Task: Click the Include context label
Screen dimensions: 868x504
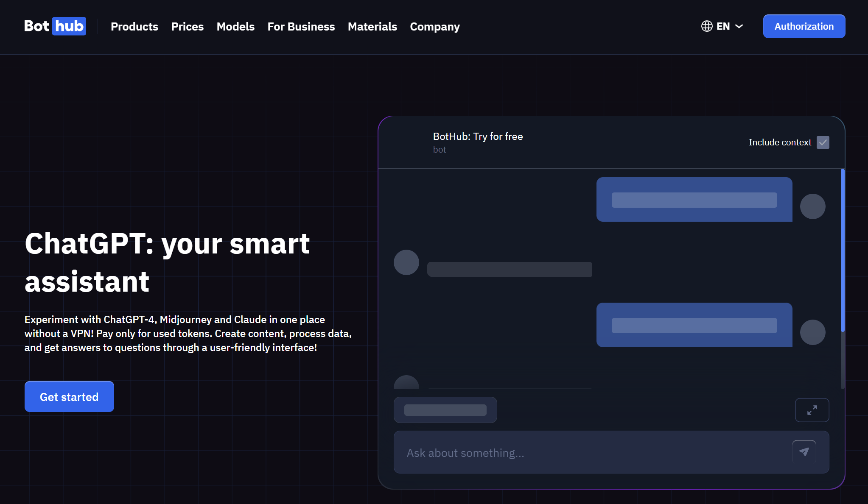Action: pyautogui.click(x=780, y=142)
